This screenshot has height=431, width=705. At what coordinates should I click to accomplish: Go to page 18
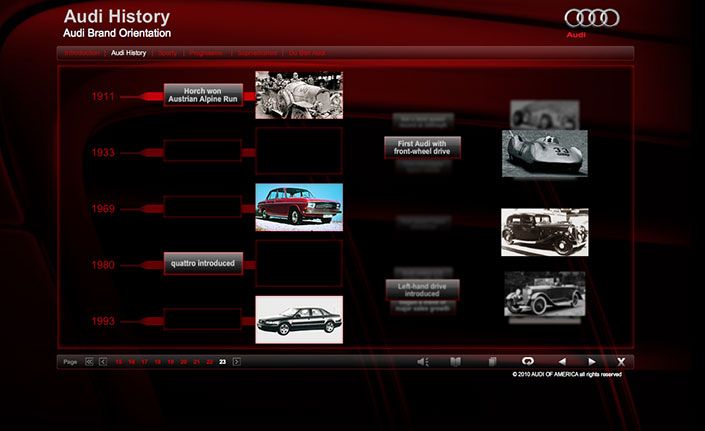158,362
